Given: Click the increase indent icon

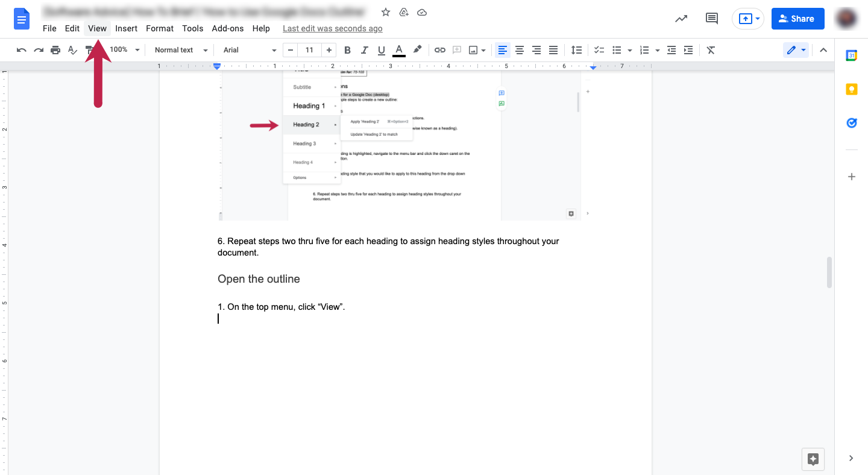Looking at the screenshot, I should point(688,50).
